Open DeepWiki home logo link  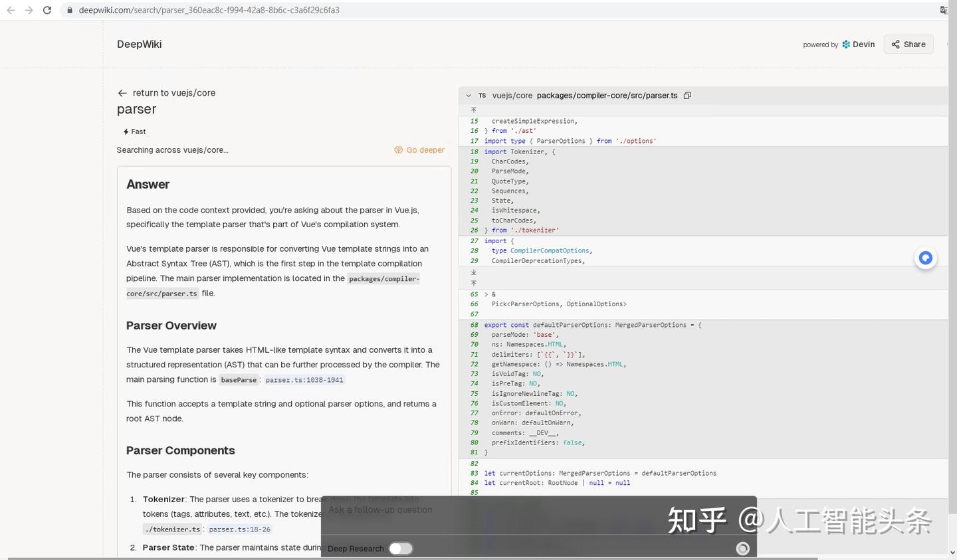click(x=139, y=44)
